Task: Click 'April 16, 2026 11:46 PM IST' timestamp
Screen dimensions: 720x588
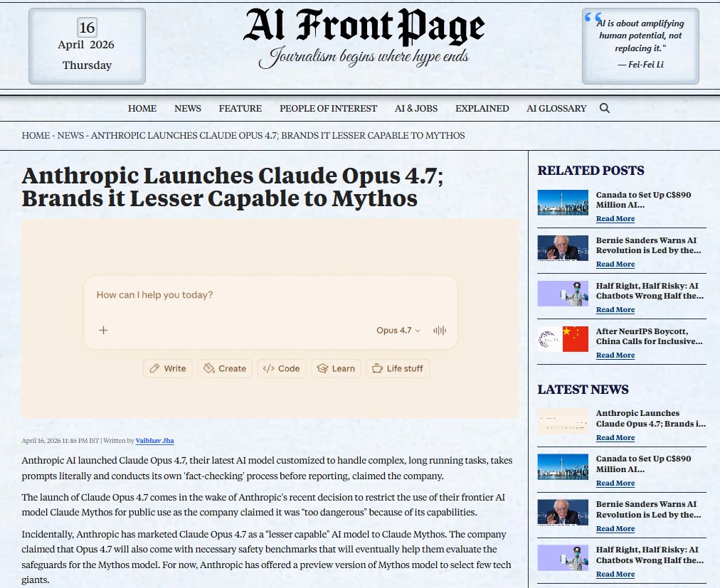Action: click(x=60, y=441)
